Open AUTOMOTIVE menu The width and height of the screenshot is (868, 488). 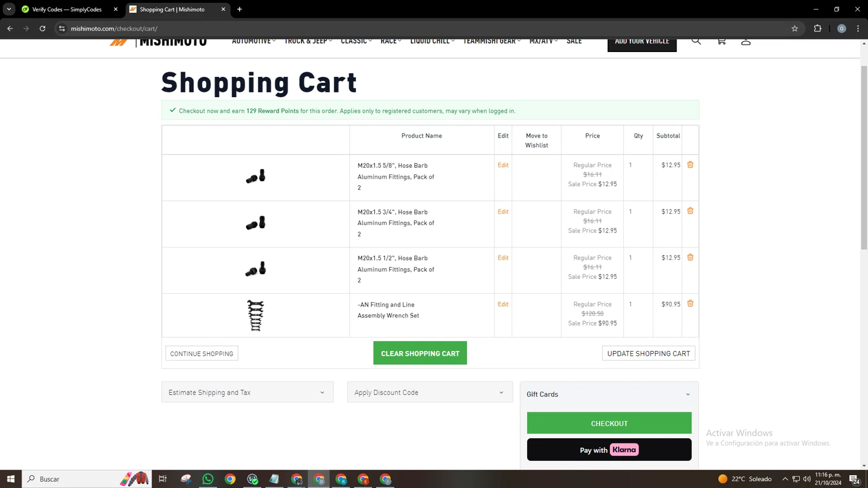(x=253, y=42)
